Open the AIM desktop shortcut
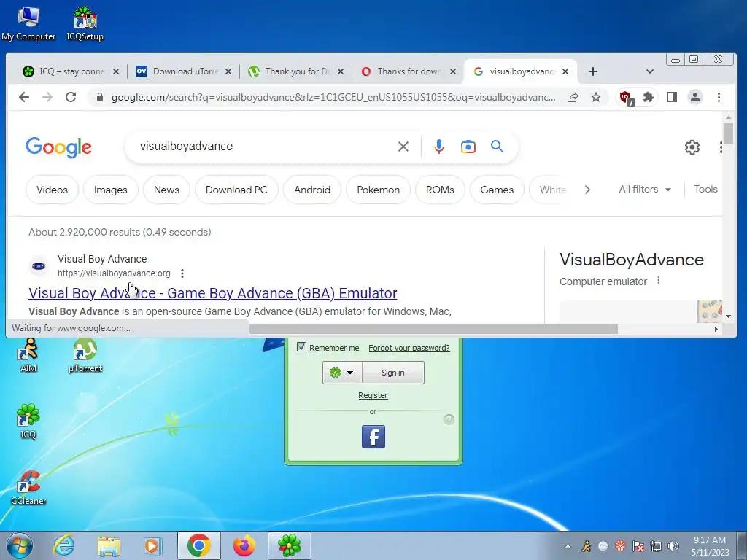This screenshot has height=560, width=747. coord(28,355)
